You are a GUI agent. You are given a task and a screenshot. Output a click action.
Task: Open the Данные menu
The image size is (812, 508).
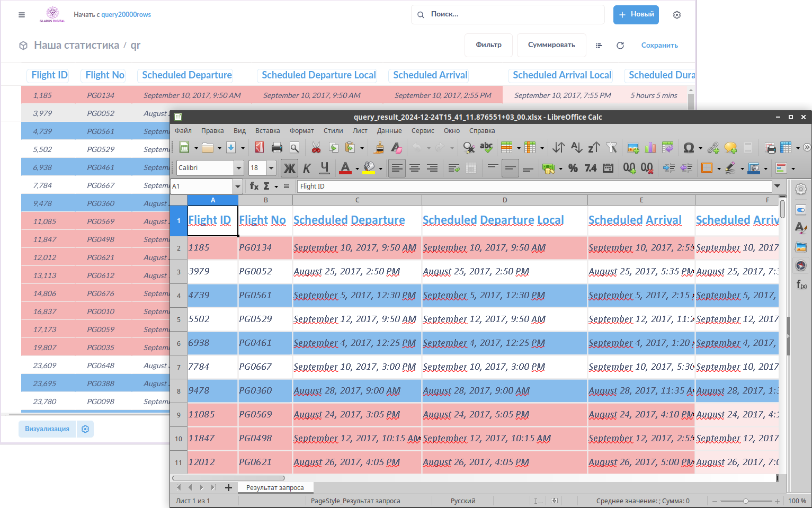click(389, 131)
